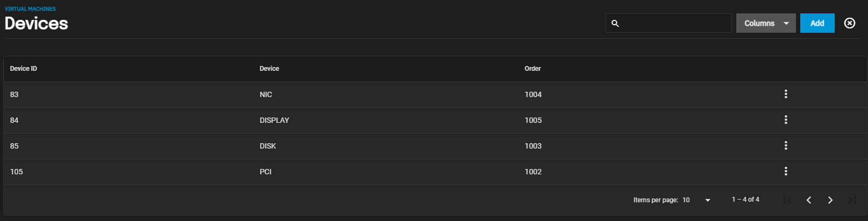Click the search magnifier icon

[x=615, y=24]
